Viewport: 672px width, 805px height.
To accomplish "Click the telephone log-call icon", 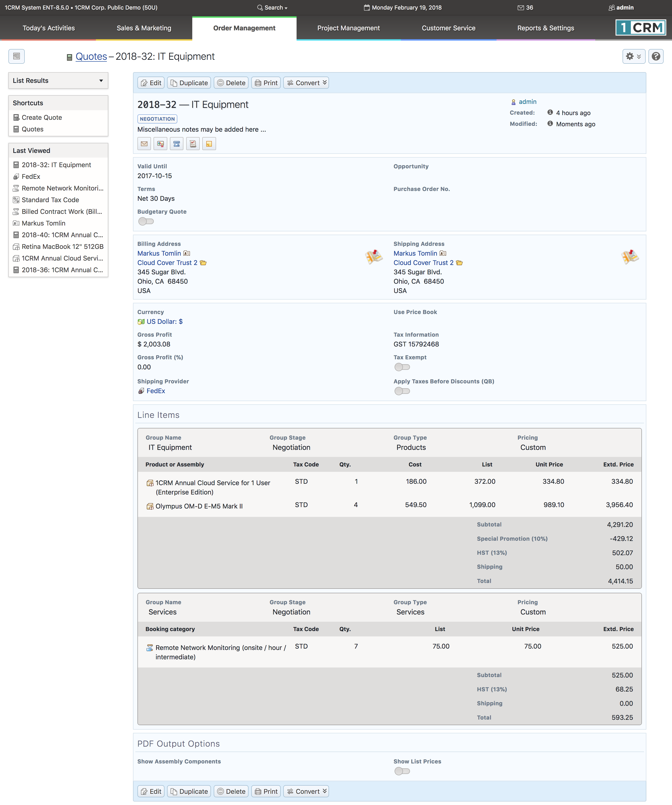I will point(177,144).
